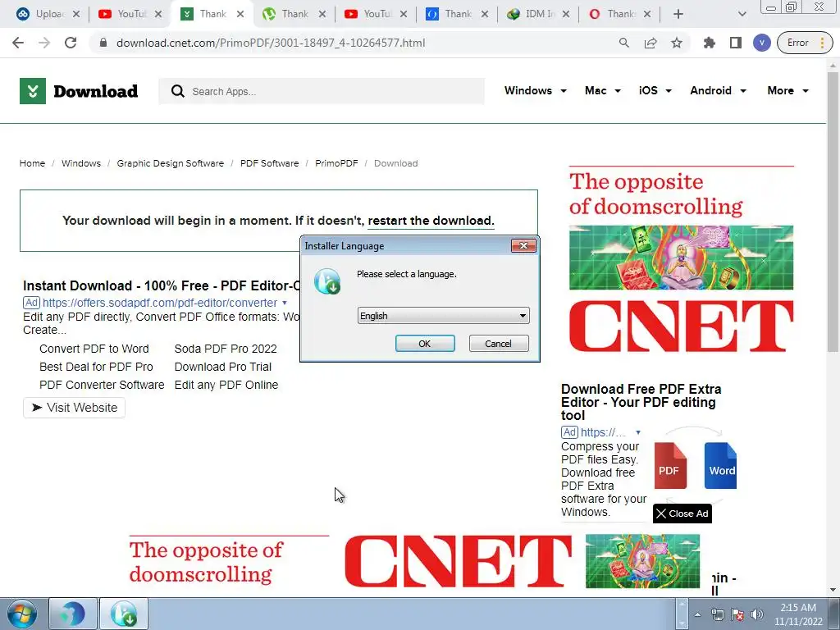Click the Close Ad button
This screenshot has width=840, height=630.
[x=682, y=514]
